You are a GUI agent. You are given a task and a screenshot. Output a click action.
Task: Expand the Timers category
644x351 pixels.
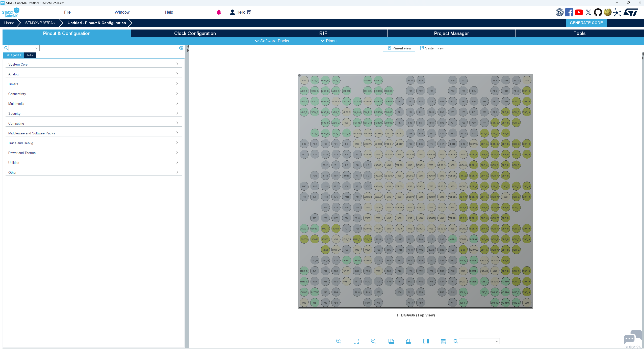point(93,84)
